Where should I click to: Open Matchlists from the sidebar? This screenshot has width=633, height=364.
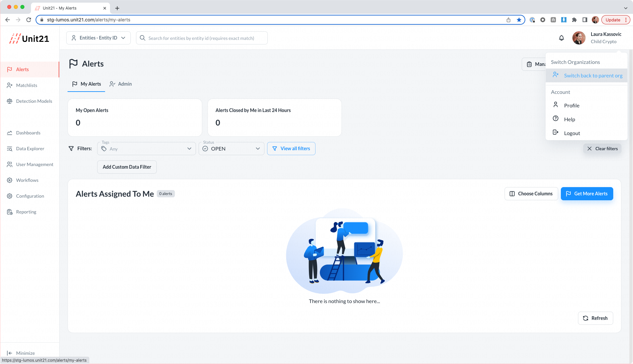tap(26, 85)
